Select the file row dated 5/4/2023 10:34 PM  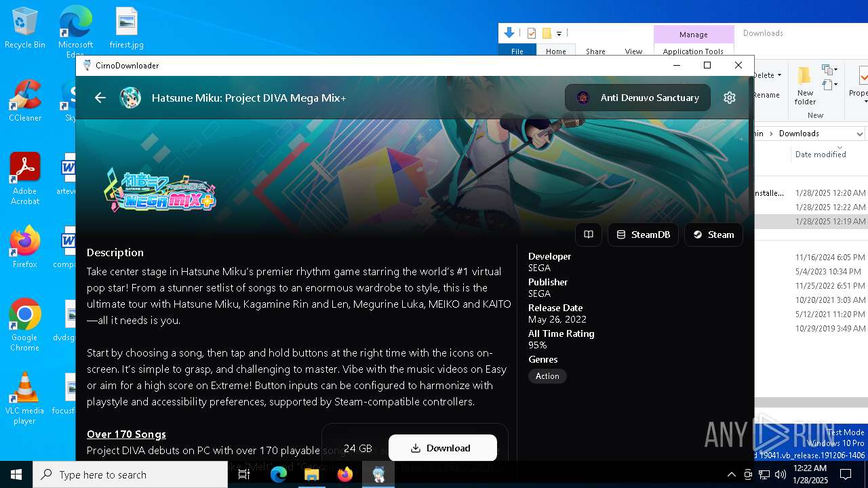(811, 272)
